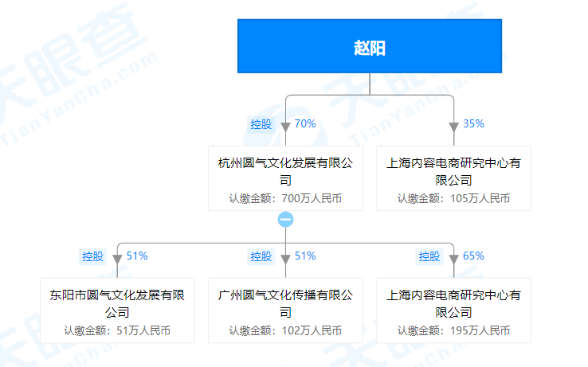This screenshot has height=367, width=588.
Task: Click the 控股 tag next to 65%
Action: pos(429,257)
